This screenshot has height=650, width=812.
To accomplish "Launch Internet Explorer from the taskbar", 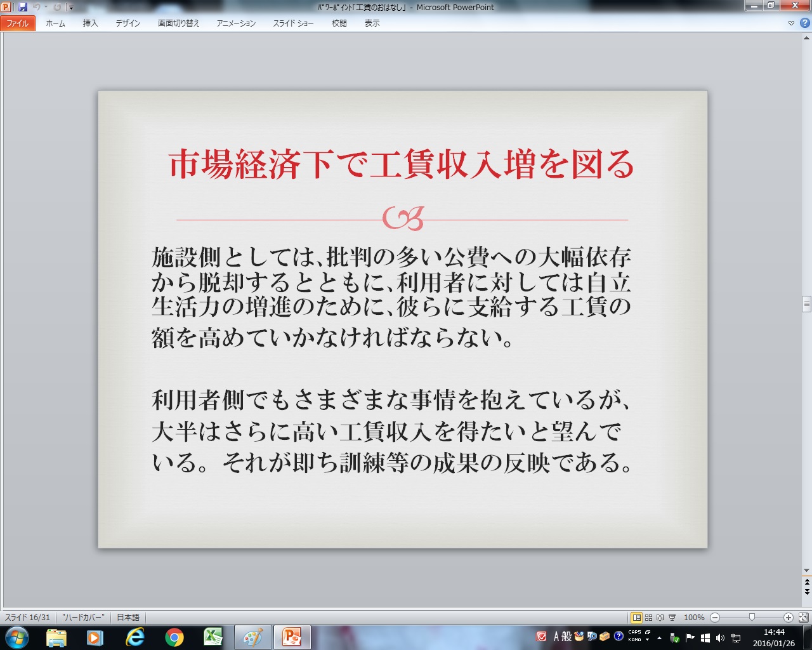I will click(x=134, y=637).
